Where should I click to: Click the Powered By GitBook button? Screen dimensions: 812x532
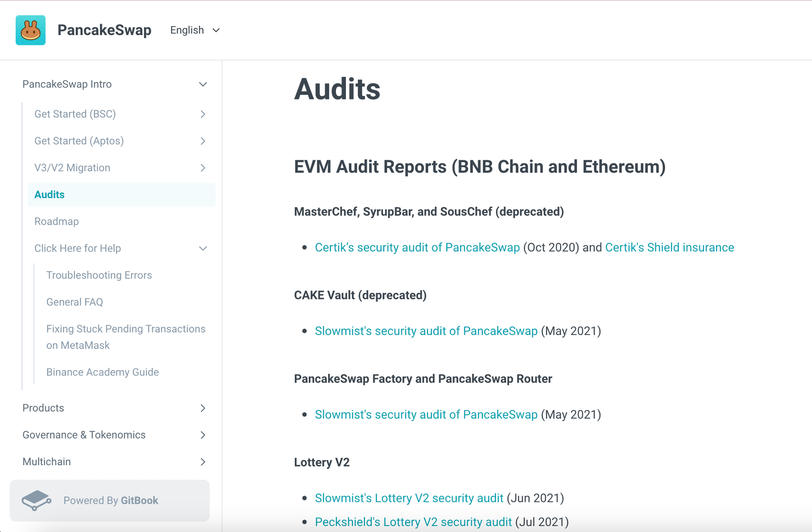point(110,500)
